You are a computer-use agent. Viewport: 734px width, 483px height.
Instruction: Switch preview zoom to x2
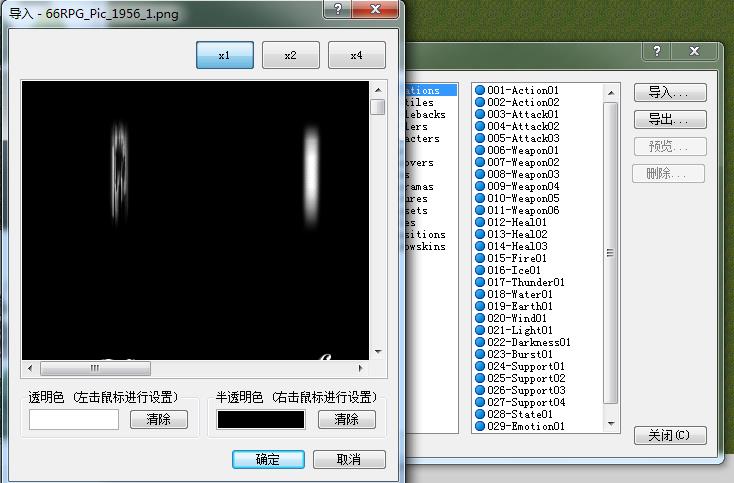(291, 55)
